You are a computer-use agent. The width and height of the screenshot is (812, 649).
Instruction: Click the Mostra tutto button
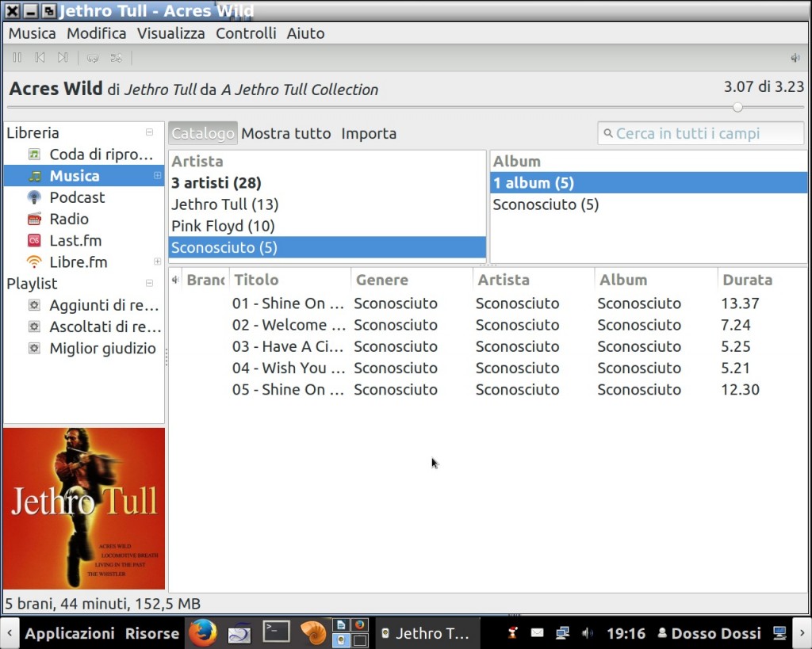[285, 134]
